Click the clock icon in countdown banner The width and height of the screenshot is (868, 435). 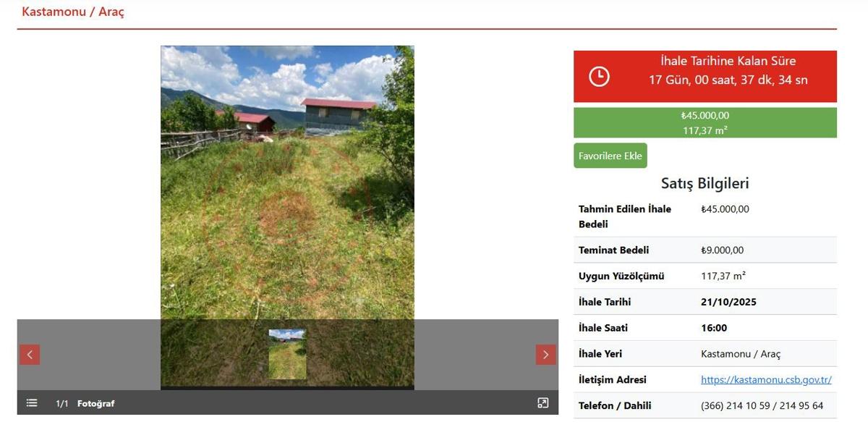[599, 76]
